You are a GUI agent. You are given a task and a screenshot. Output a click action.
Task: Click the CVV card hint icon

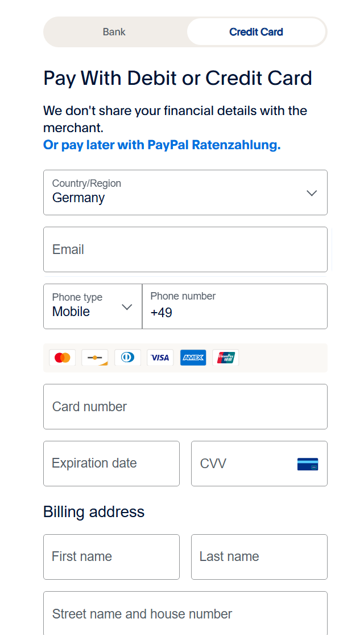[308, 464]
